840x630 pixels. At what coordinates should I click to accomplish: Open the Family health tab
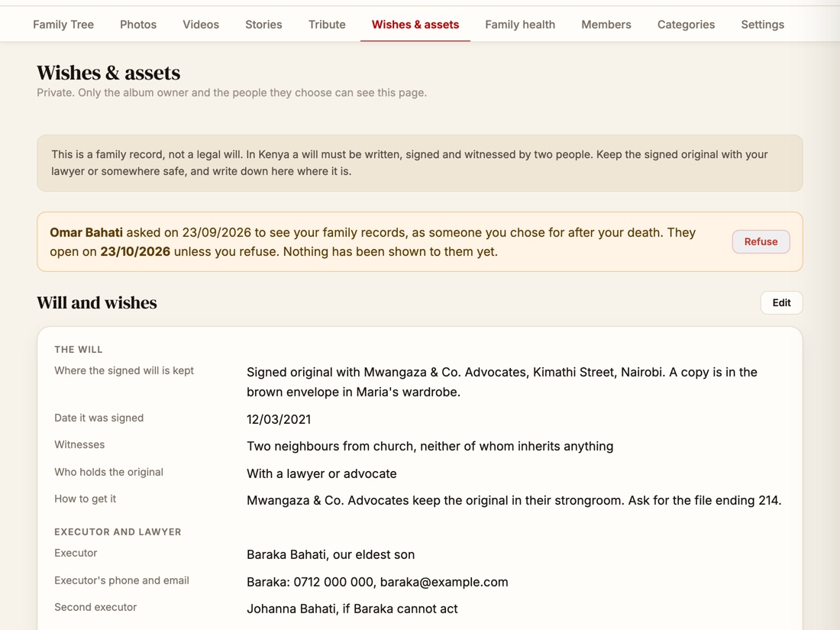click(x=520, y=24)
